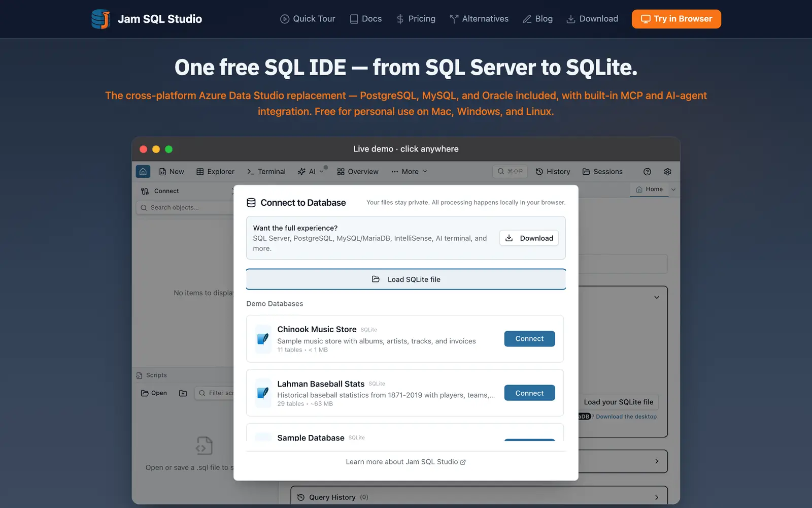
Task: Click the Connect item in sidebar
Action: click(x=160, y=191)
